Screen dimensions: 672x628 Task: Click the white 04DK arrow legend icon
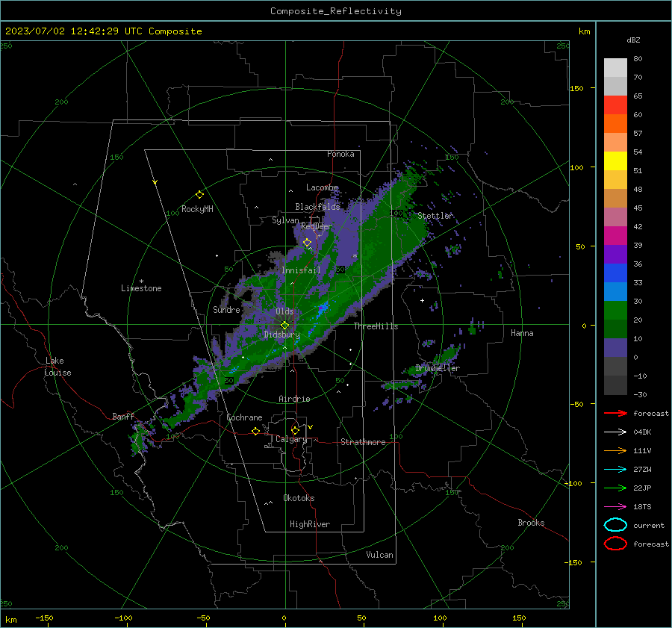click(x=615, y=432)
